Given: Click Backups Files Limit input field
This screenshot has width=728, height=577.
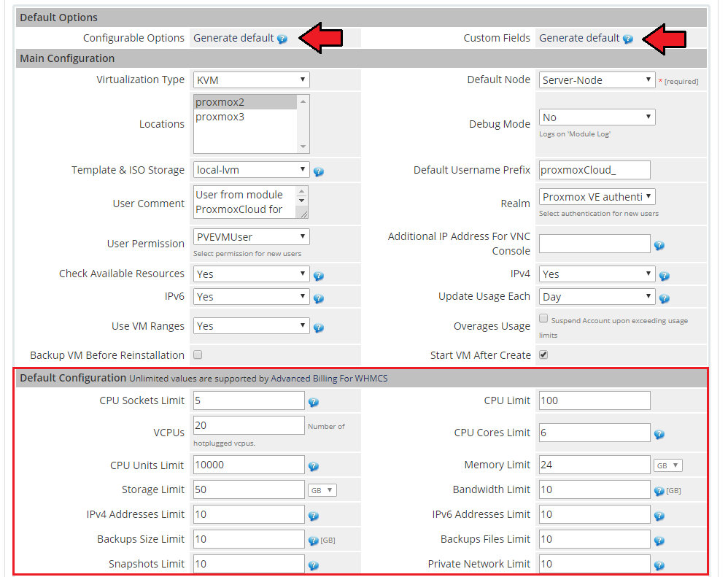Looking at the screenshot, I should (595, 539).
